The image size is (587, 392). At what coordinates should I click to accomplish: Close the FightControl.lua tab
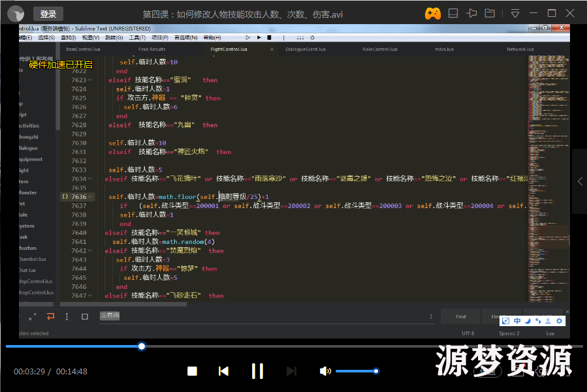tap(272, 50)
